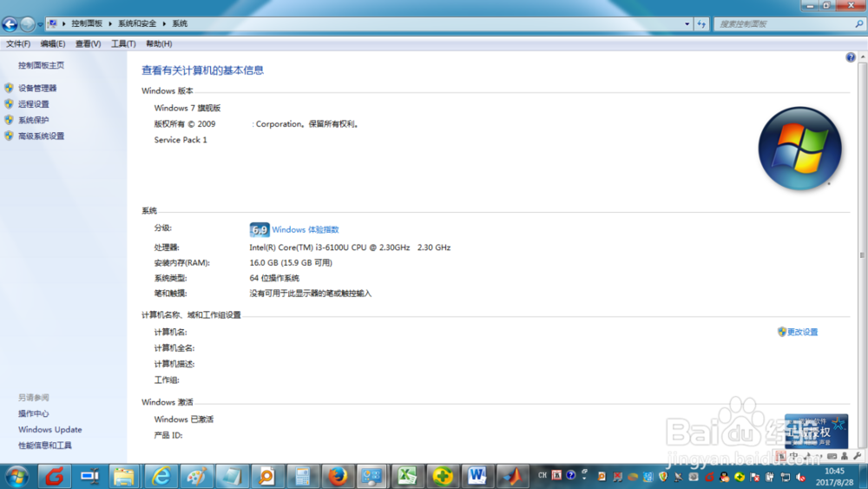Open the 帮助(H) menu
Screen dimensions: 868x489
159,43
